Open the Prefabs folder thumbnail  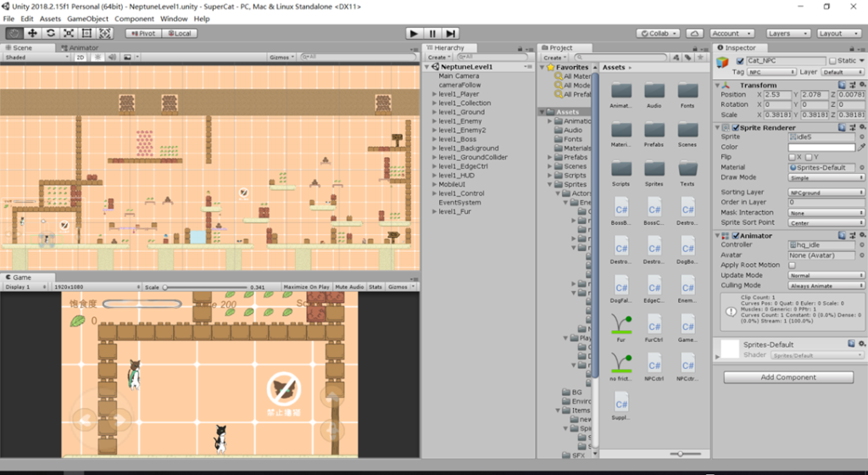click(x=654, y=129)
